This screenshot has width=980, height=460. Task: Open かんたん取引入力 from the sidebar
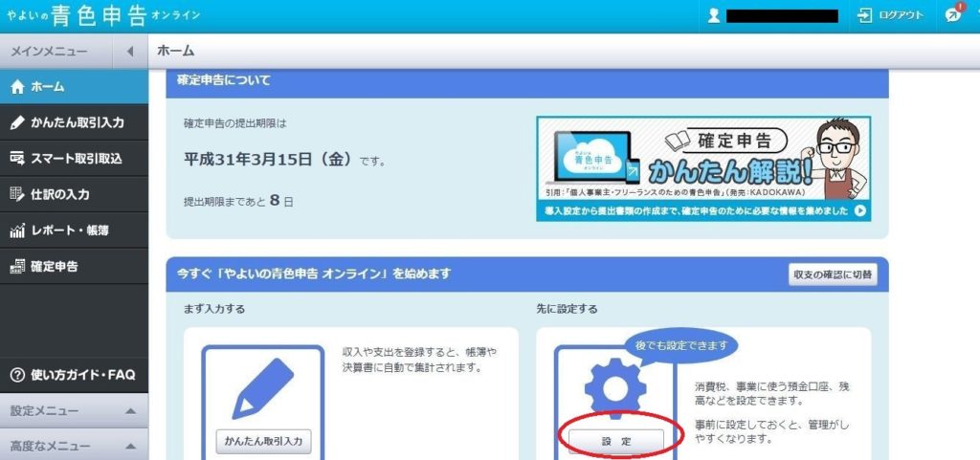click(75, 123)
